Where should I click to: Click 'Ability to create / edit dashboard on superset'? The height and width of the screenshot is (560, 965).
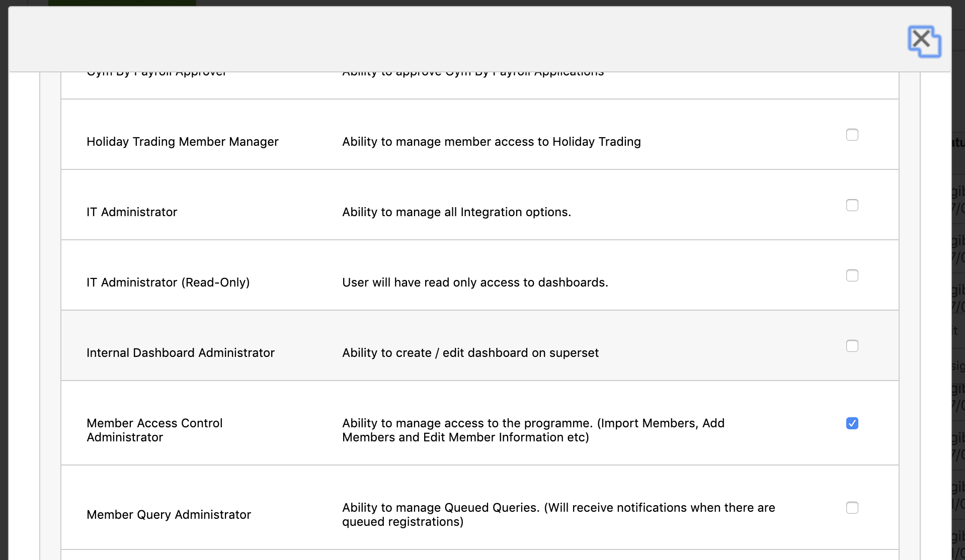[470, 353]
